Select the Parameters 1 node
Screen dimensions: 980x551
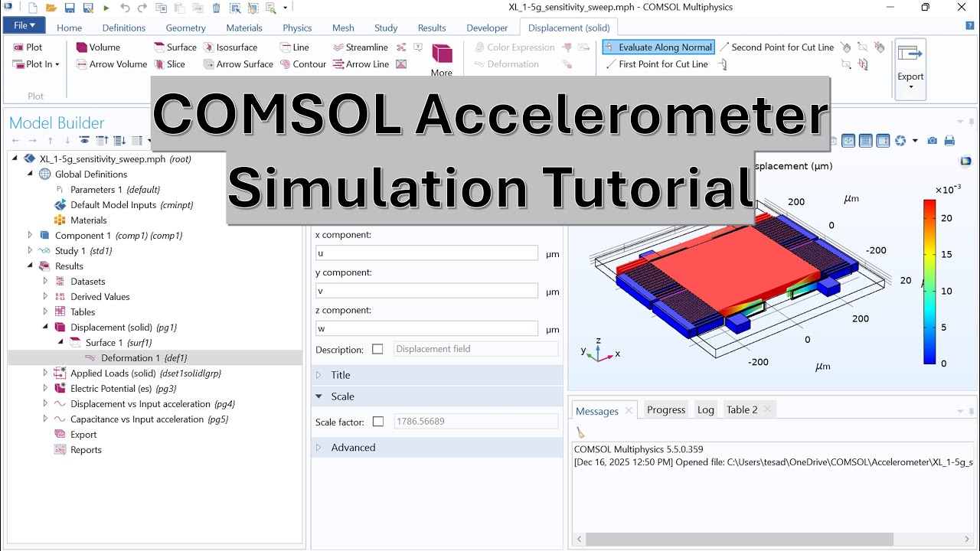click(x=107, y=189)
